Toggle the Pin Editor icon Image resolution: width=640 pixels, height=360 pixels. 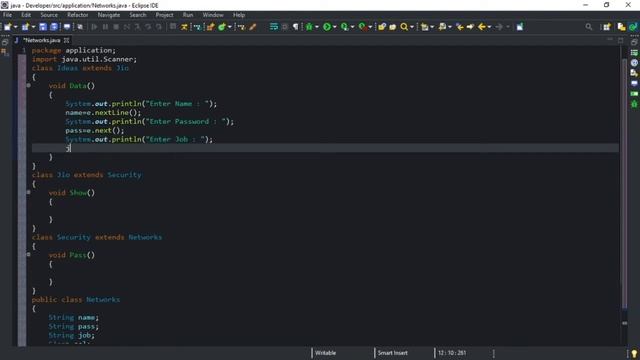(x=520, y=27)
